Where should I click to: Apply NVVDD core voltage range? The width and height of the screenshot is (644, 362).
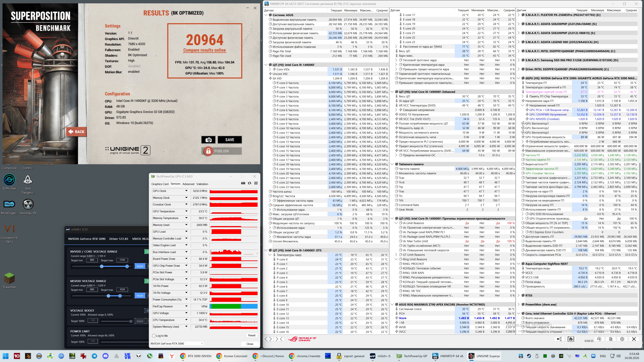pyautogui.click(x=140, y=266)
